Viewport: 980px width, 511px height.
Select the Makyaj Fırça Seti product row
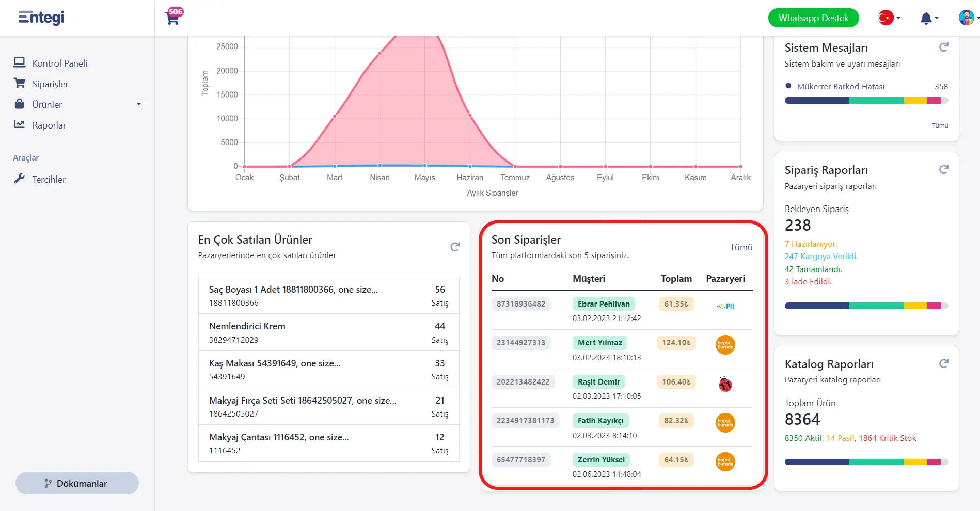(329, 406)
